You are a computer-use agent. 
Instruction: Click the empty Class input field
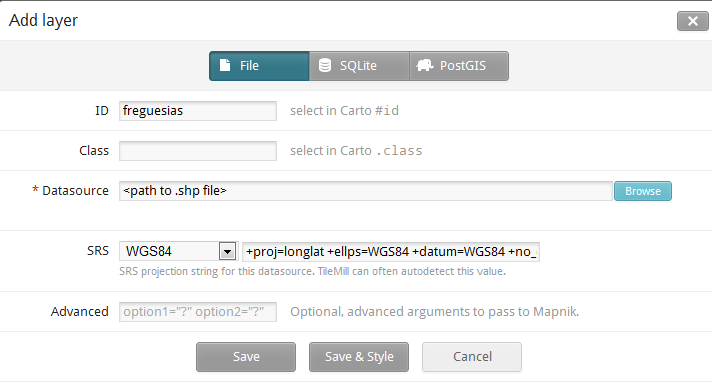tap(198, 151)
